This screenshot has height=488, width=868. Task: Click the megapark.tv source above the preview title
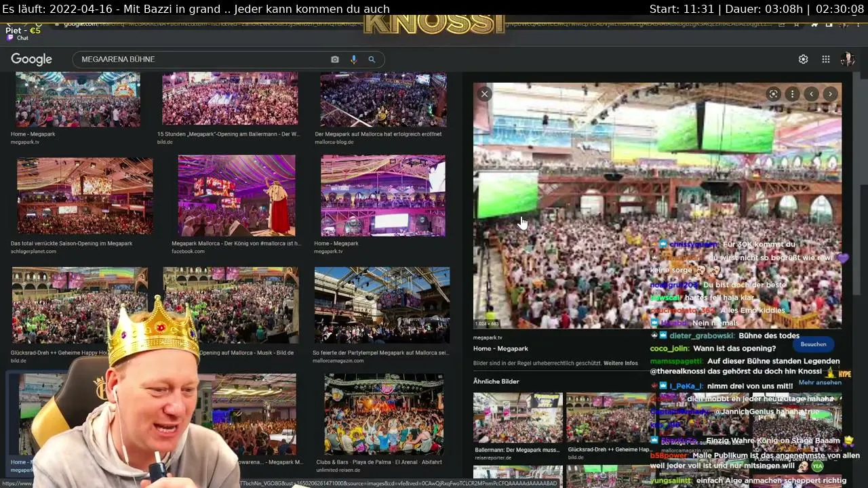(x=488, y=338)
